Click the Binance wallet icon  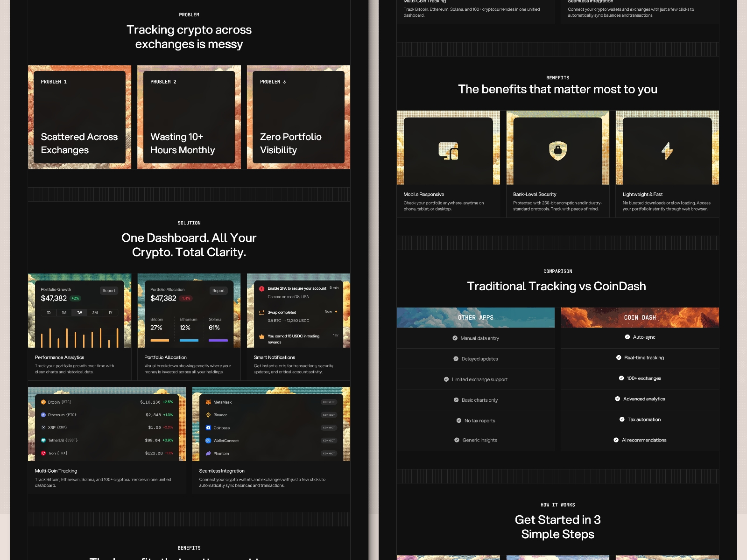pos(209,414)
